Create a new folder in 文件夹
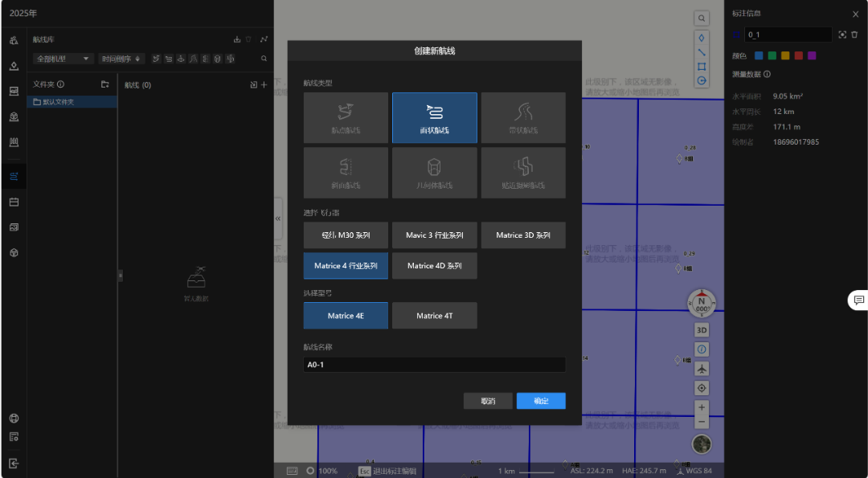Screen dimensions: 868x478 tap(104, 84)
